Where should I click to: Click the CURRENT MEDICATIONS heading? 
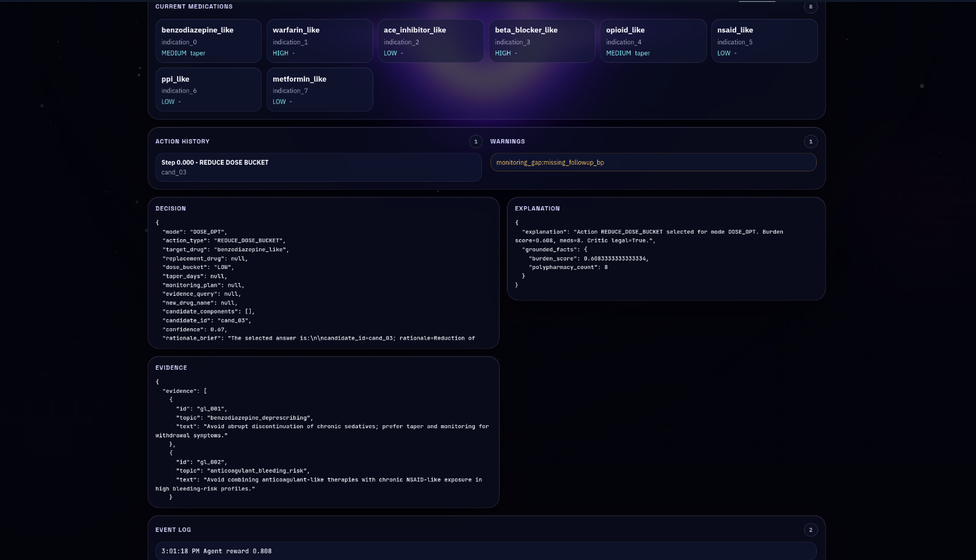click(194, 7)
